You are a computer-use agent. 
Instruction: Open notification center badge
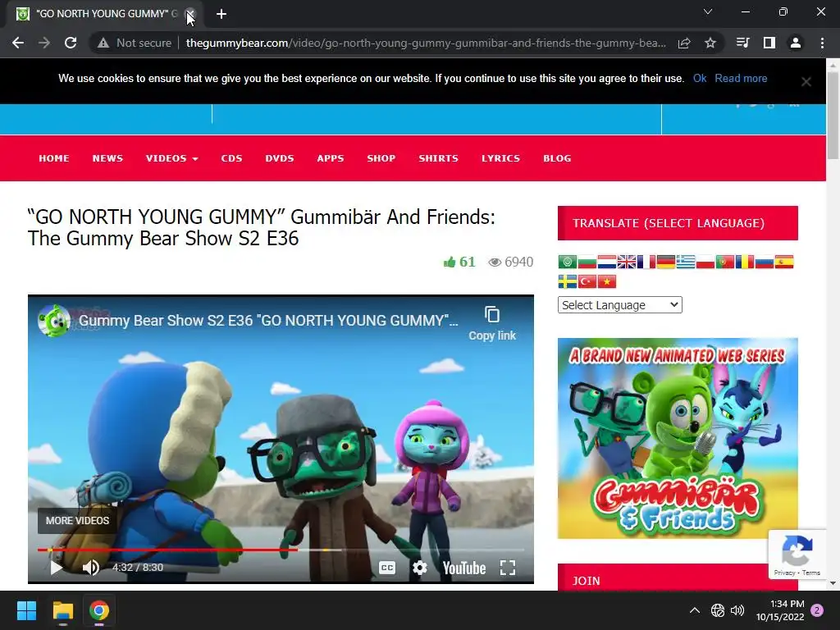click(817, 610)
